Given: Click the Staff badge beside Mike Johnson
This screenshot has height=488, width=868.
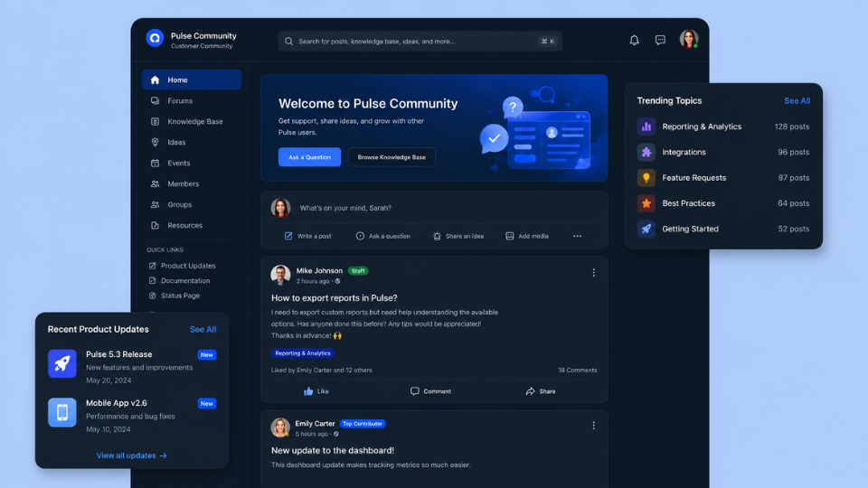Looking at the screenshot, I should (x=358, y=271).
